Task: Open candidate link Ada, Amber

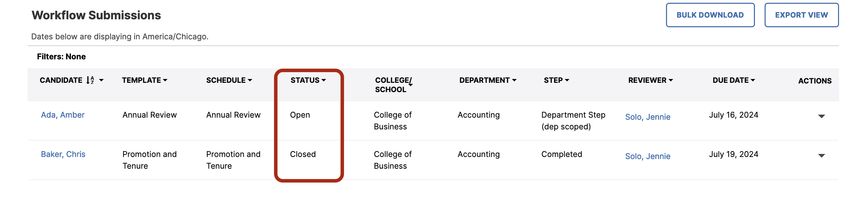Action: click(63, 115)
